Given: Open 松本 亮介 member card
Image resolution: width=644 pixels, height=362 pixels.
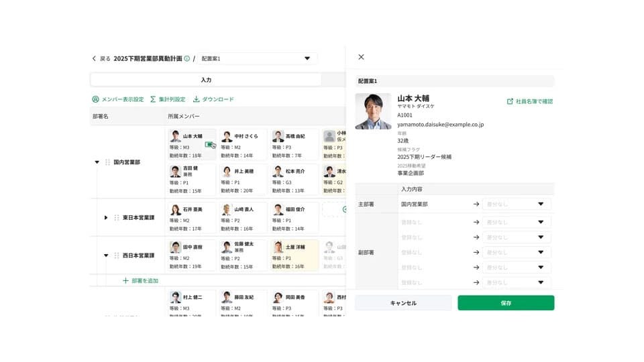Looking at the screenshot, I should (x=294, y=180).
